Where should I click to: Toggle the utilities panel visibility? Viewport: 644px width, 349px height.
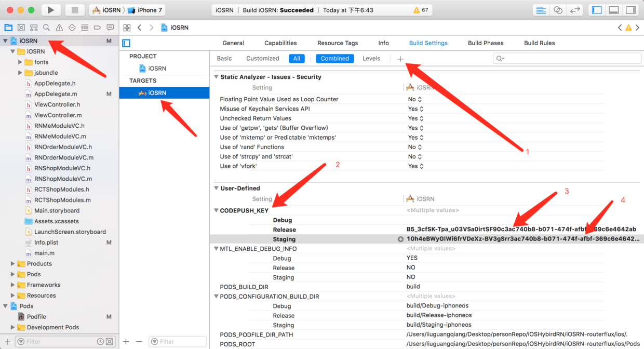click(630, 10)
